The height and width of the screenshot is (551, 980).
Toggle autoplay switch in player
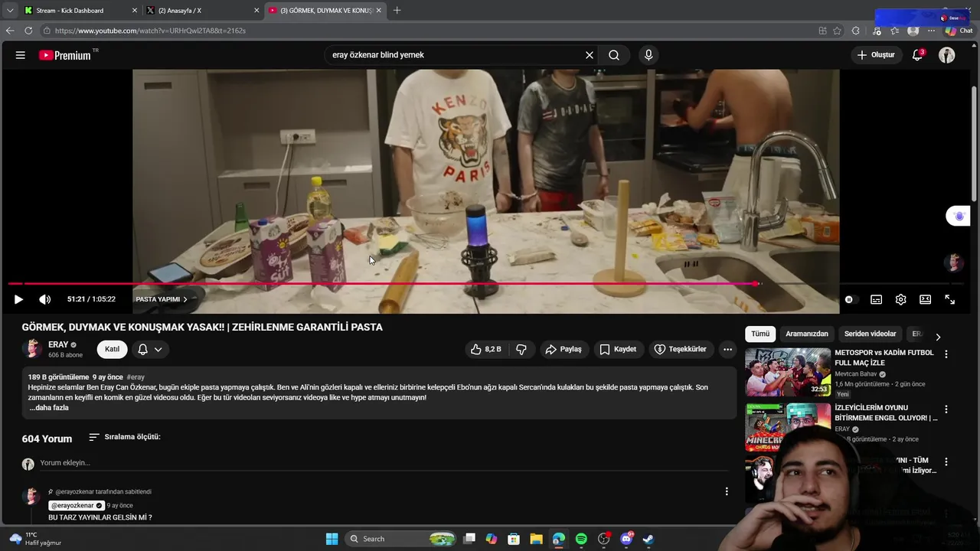(x=851, y=299)
